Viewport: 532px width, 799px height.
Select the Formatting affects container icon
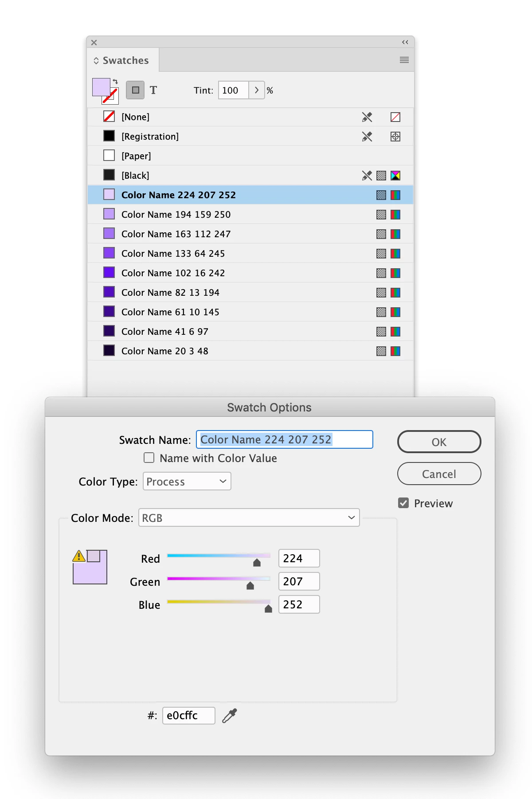click(x=136, y=90)
